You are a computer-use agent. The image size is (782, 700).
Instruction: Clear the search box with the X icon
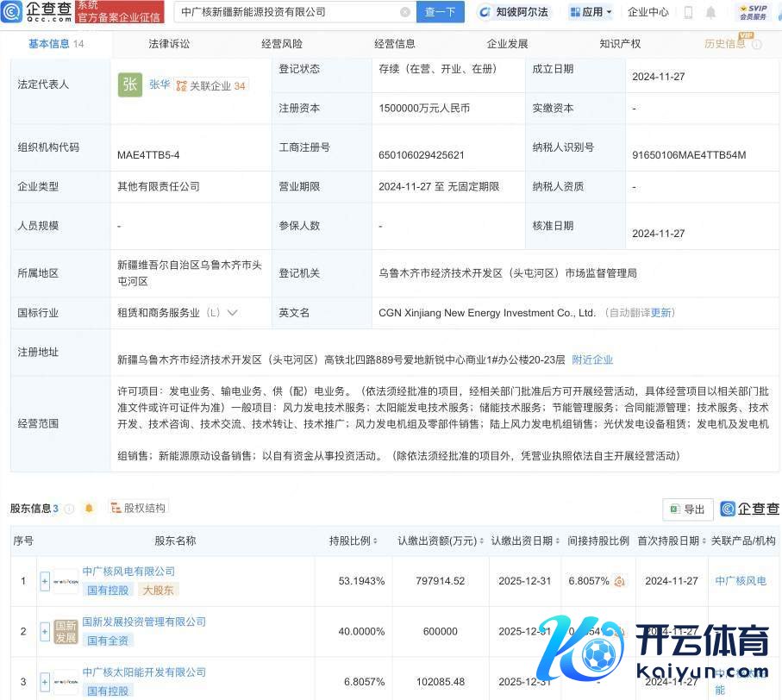pyautogui.click(x=405, y=12)
